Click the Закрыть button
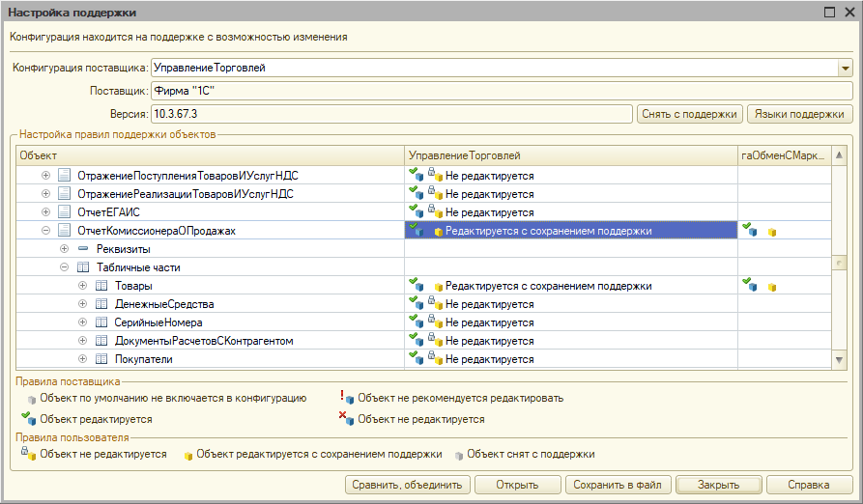Screen dimensions: 863x504 click(718, 485)
